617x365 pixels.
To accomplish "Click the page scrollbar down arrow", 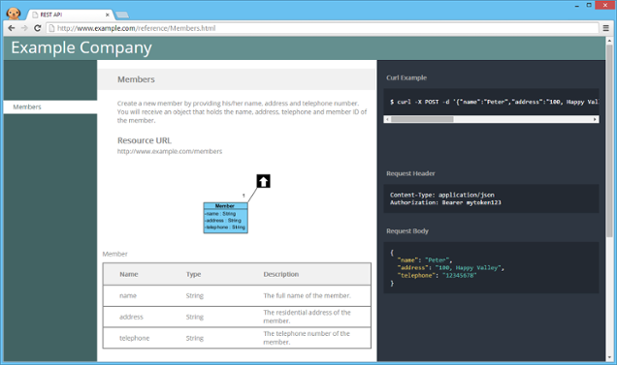I will (609, 358).
